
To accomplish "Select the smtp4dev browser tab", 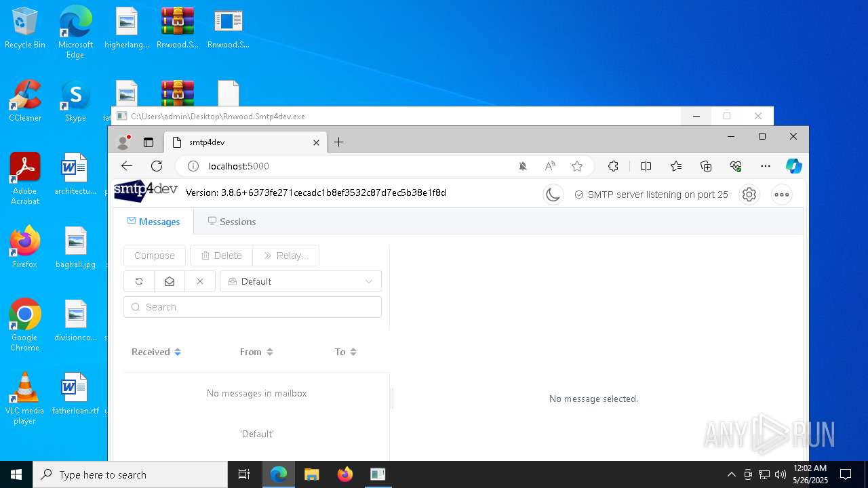I will coord(245,142).
